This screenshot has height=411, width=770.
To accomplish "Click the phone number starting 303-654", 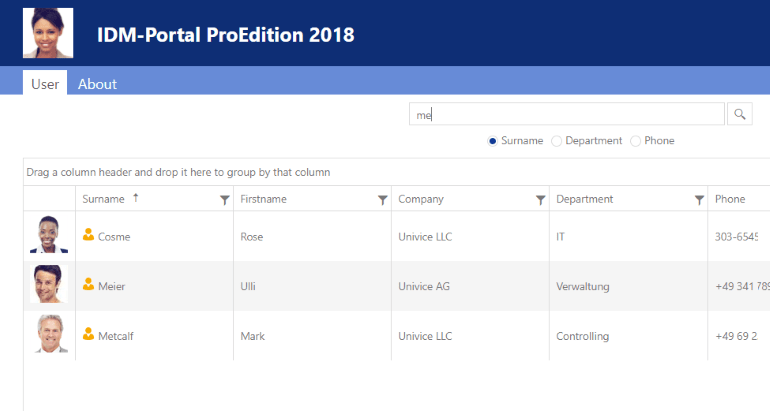I will click(x=737, y=237).
